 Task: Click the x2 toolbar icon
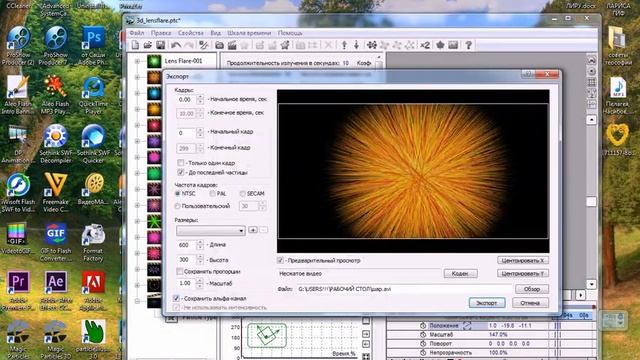pos(425,45)
